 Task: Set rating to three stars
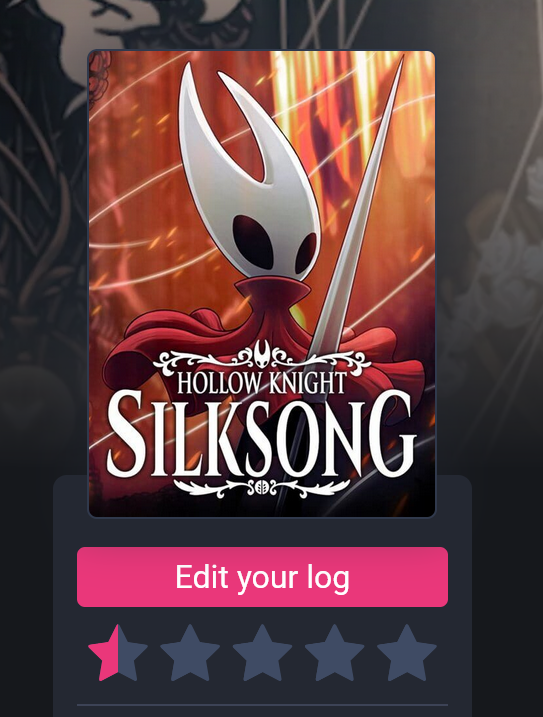pyautogui.click(x=262, y=653)
